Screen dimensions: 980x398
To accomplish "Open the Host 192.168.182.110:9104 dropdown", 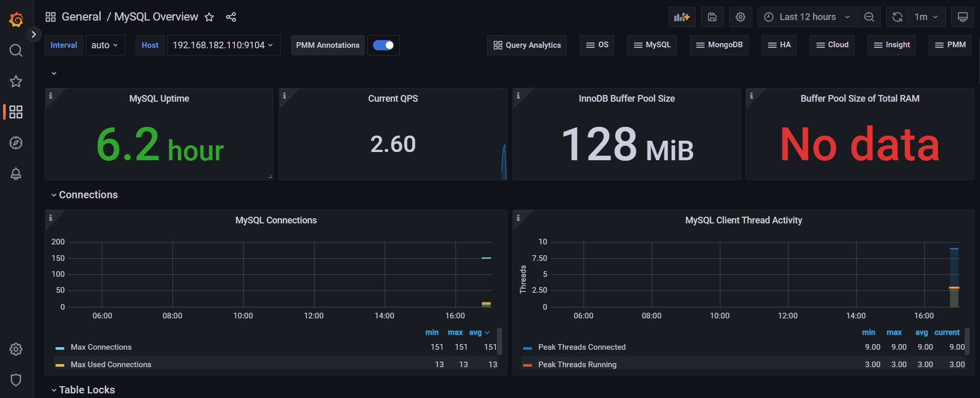I will [223, 45].
